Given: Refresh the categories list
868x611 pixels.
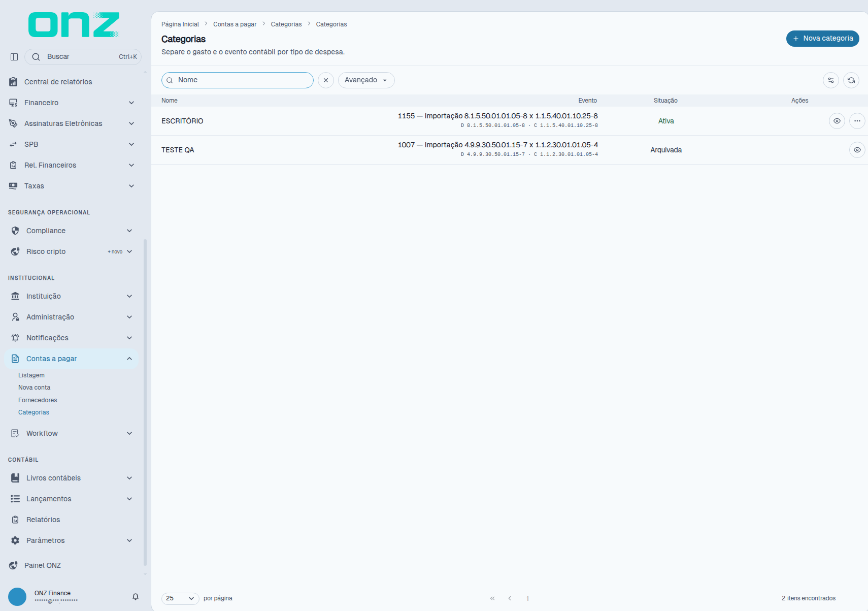Looking at the screenshot, I should click(851, 80).
